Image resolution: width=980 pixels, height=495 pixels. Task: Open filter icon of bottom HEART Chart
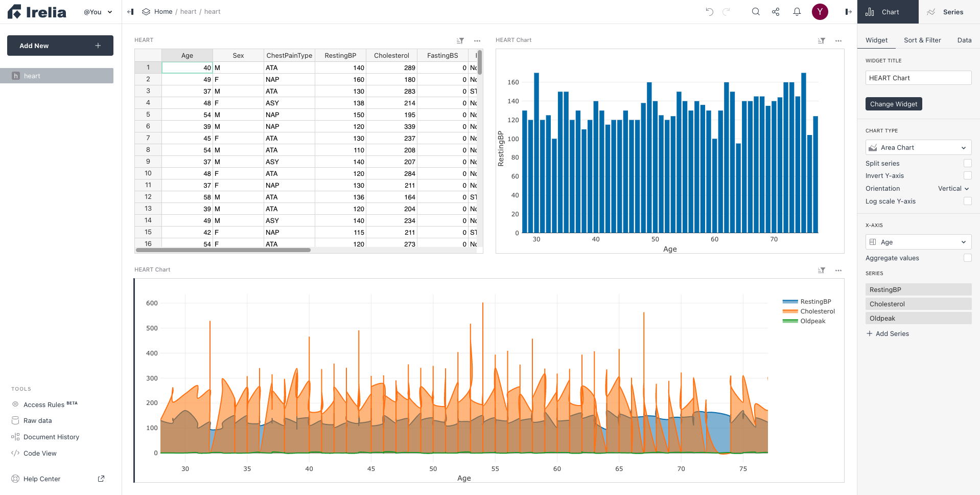pos(822,270)
